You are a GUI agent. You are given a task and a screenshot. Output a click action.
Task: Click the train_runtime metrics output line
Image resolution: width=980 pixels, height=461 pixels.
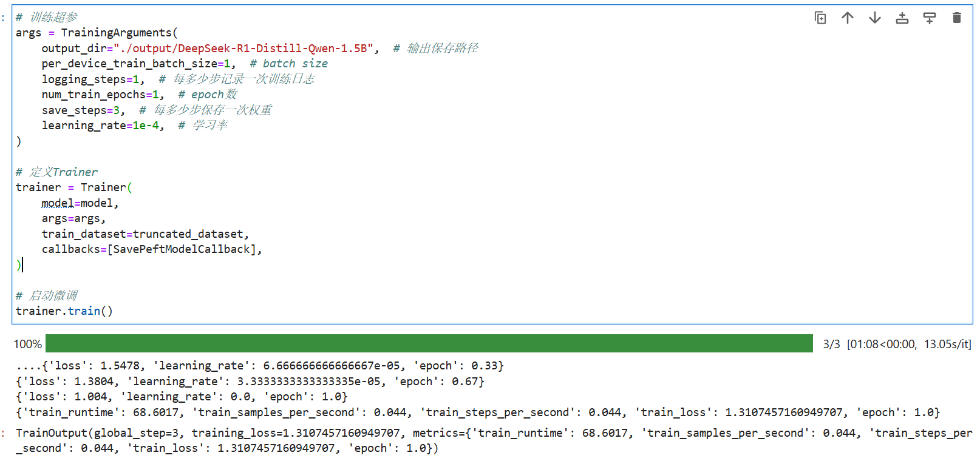click(x=477, y=412)
